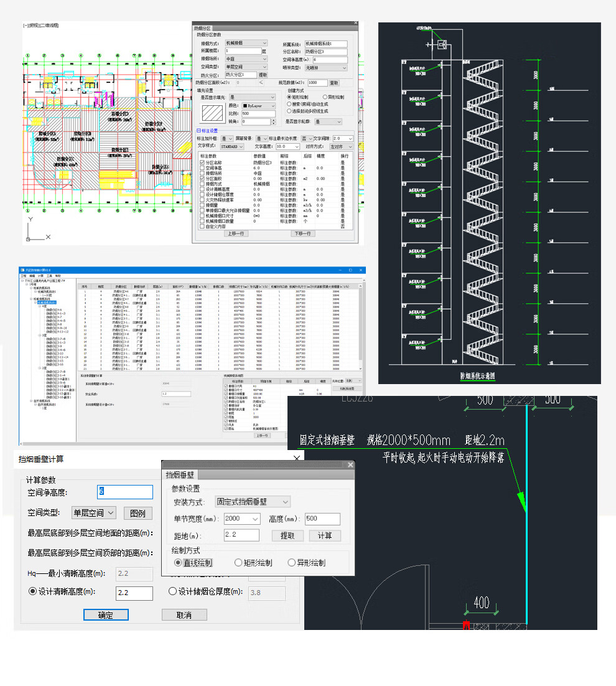Expand the 空间类型 单层空间 dropdown
Viewport: 616px width, 686px height.
coord(93,513)
